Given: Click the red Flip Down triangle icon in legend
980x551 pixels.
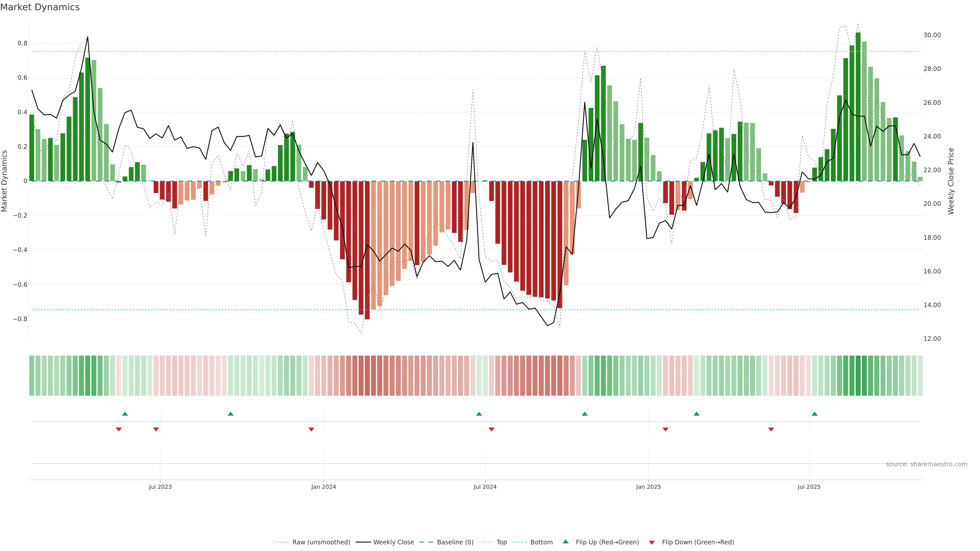Looking at the screenshot, I should [652, 542].
